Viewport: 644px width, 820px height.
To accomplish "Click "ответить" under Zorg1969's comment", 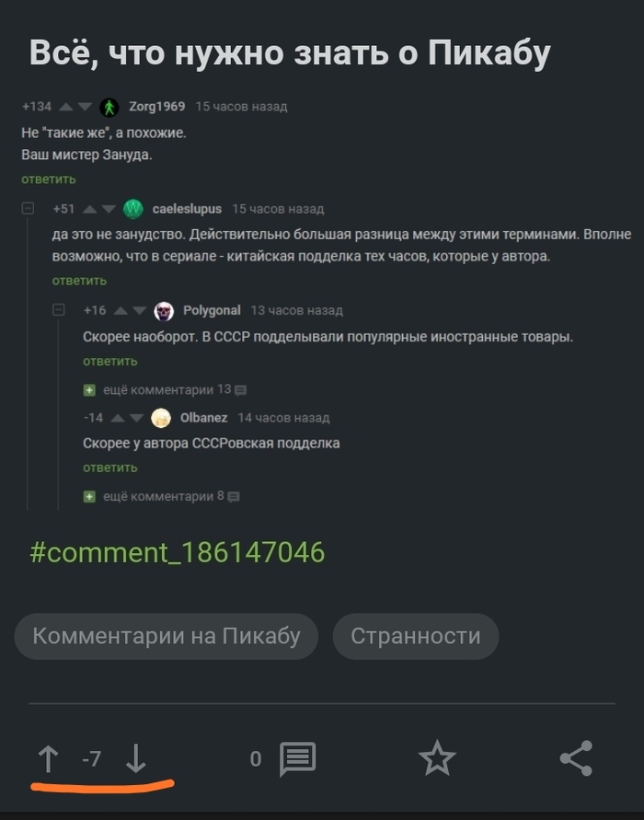I will coord(49,179).
